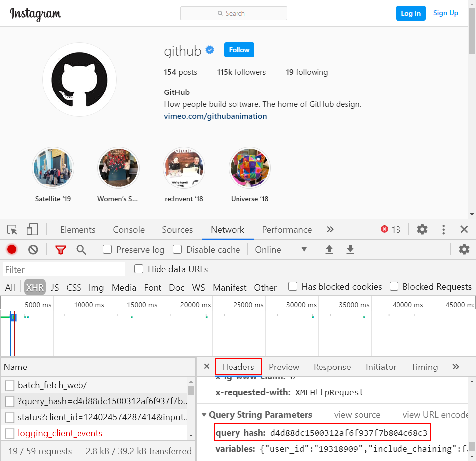Viewport: 476px width, 461px height.
Task: Clear the network log icon
Action: (x=33, y=250)
